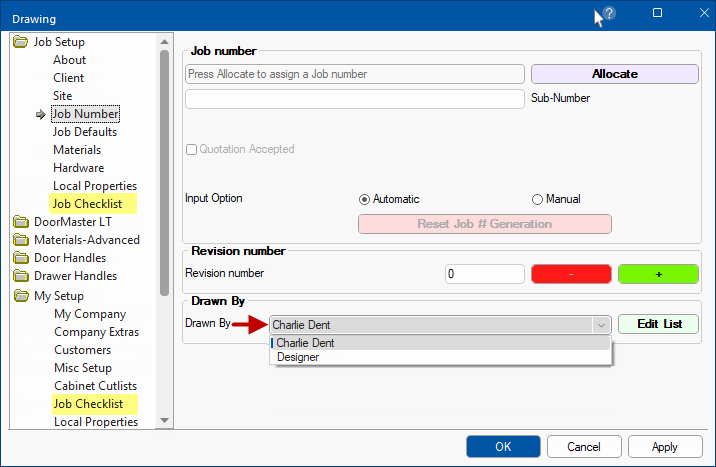Decrease revision number with red minus button
Viewport: 716px width, 467px height.
(571, 274)
